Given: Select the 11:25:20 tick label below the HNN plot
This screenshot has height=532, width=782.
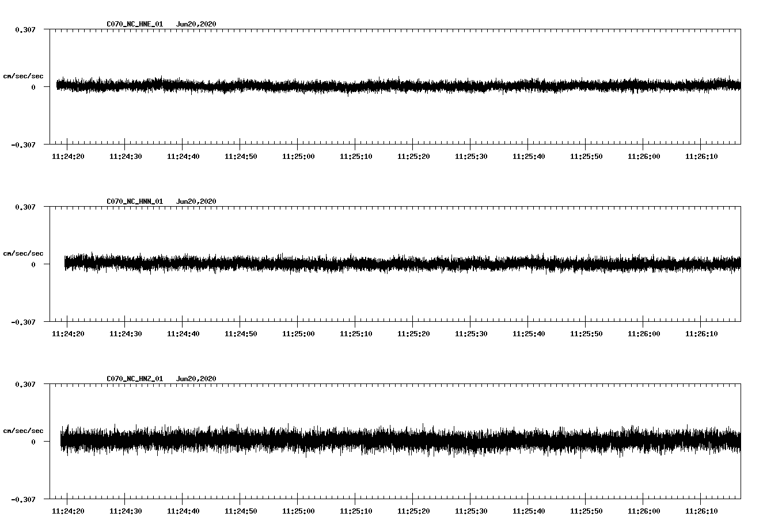Looking at the screenshot, I should click(413, 334).
